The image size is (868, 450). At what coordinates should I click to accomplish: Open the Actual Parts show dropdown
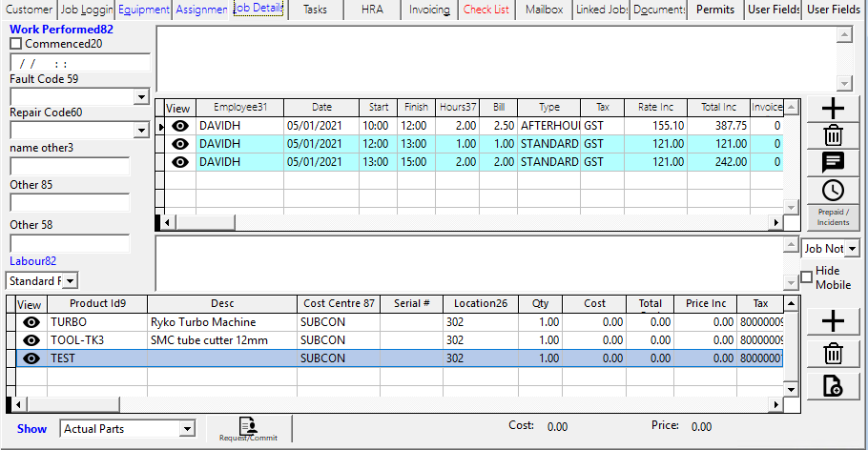click(187, 429)
